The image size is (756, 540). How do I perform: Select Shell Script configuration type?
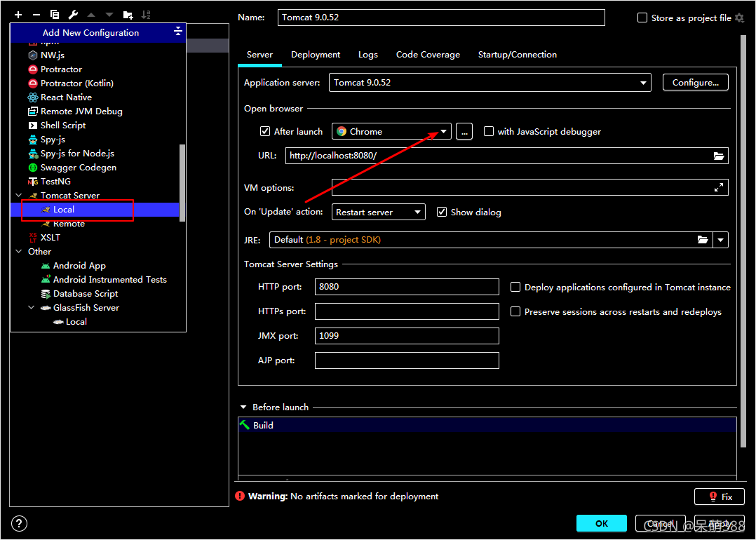[57, 125]
